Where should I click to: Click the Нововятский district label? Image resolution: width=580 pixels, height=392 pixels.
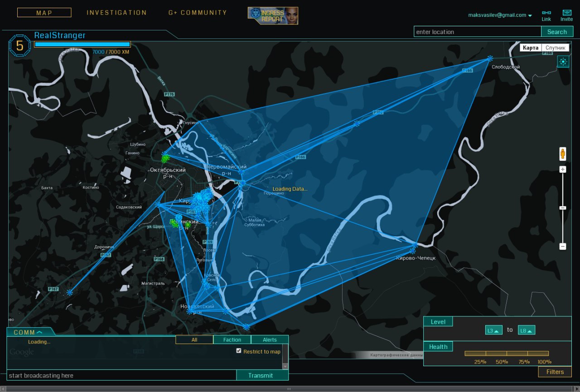coord(197,309)
